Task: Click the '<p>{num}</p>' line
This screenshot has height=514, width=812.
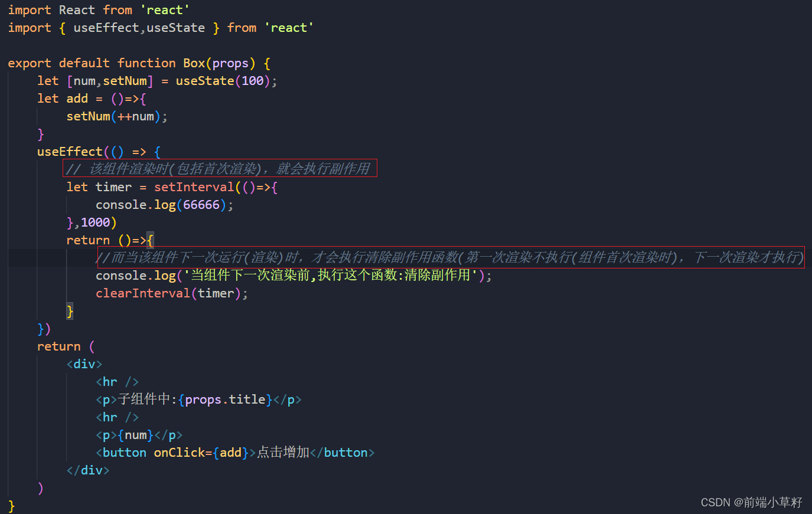Action: tap(139, 435)
